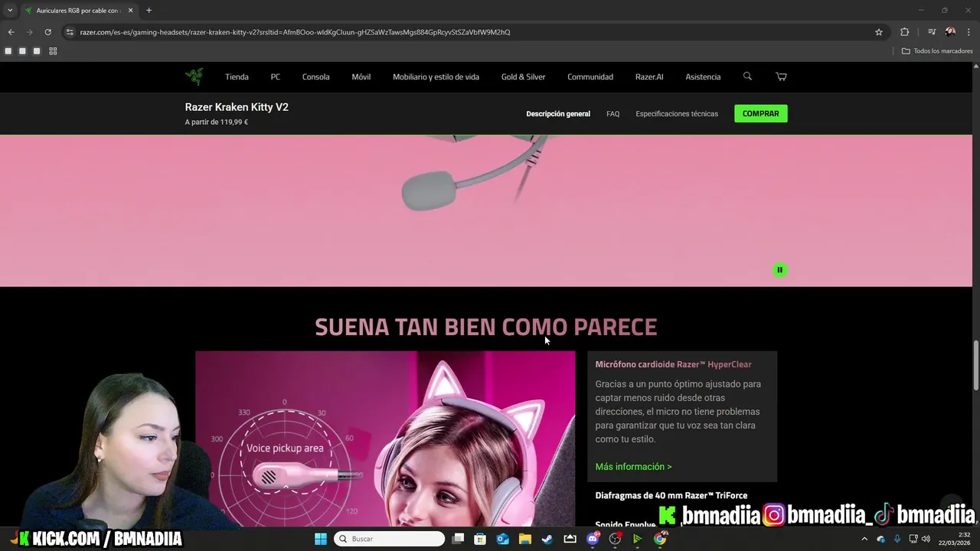Open the Chrome profile avatar
The height and width of the screenshot is (551, 980).
(950, 32)
